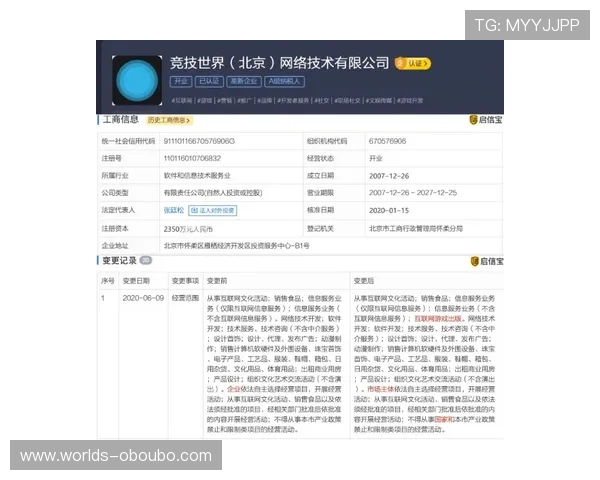Viewport: 600px width, 480px height.
Task: Open 历史工商信息 expander link
Action: pyautogui.click(x=169, y=120)
